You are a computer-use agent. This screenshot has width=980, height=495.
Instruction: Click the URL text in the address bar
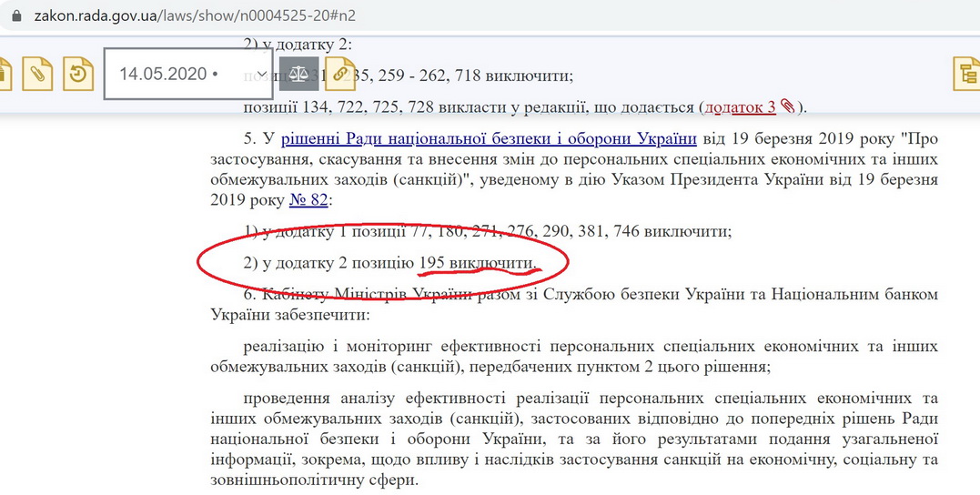point(195,15)
